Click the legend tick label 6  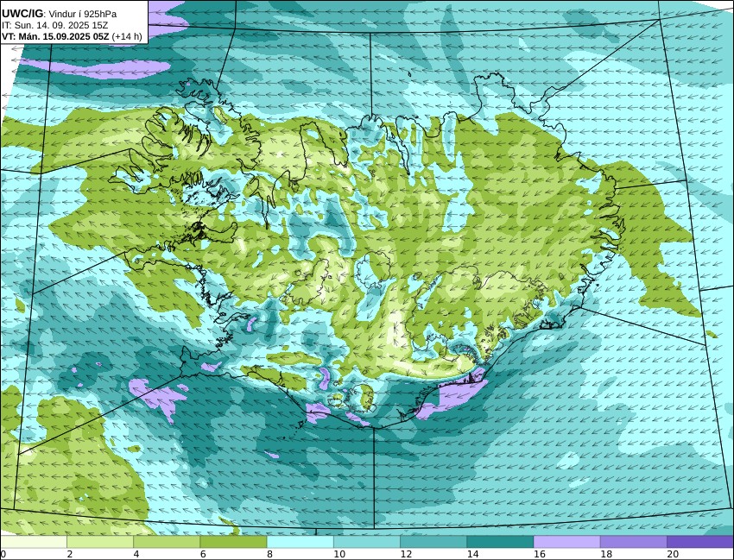pyautogui.click(x=202, y=554)
